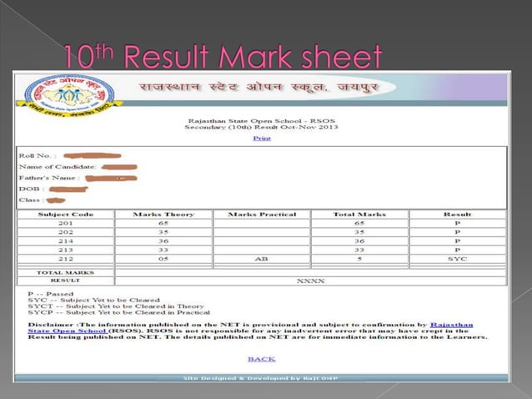Select the 'Total Marks' column header
Image resolution: width=532 pixels, height=399 pixels.
tap(359, 215)
